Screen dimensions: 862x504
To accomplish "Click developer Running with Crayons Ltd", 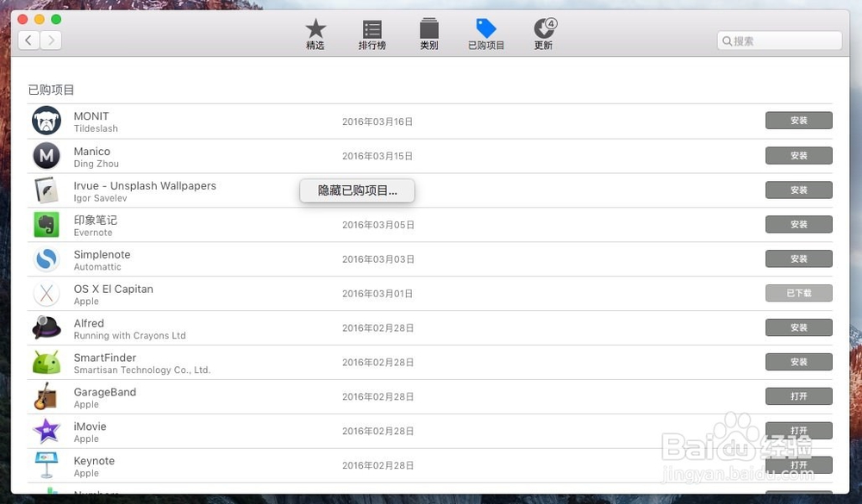I will (130, 336).
